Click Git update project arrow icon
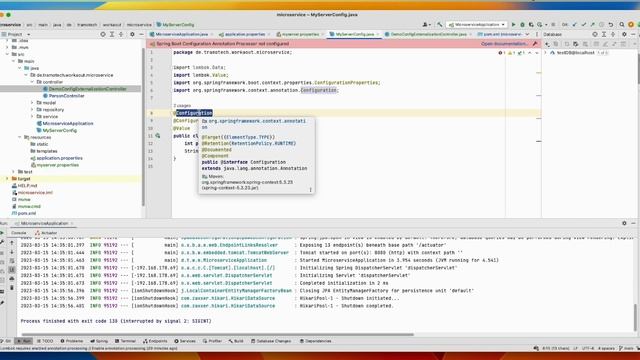 click(575, 24)
